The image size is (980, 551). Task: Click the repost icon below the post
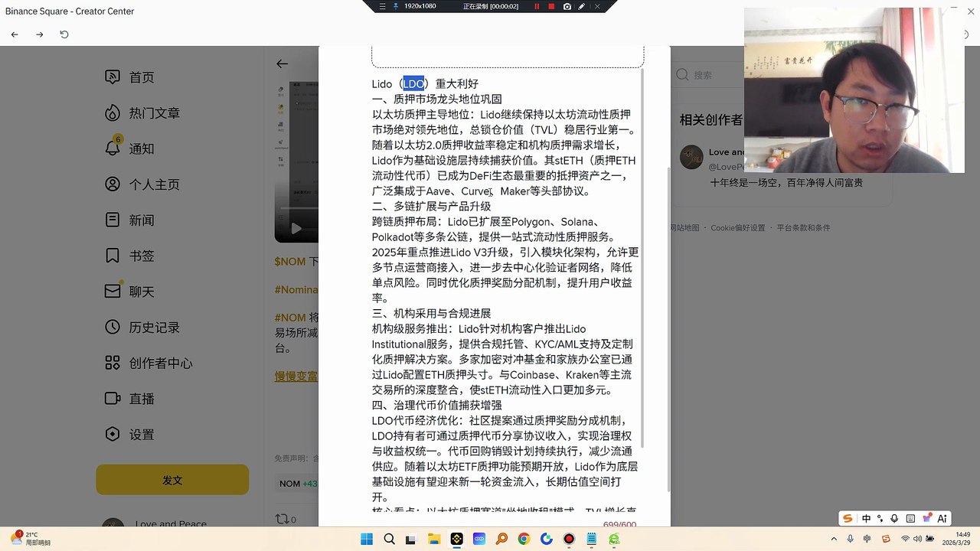(x=282, y=520)
